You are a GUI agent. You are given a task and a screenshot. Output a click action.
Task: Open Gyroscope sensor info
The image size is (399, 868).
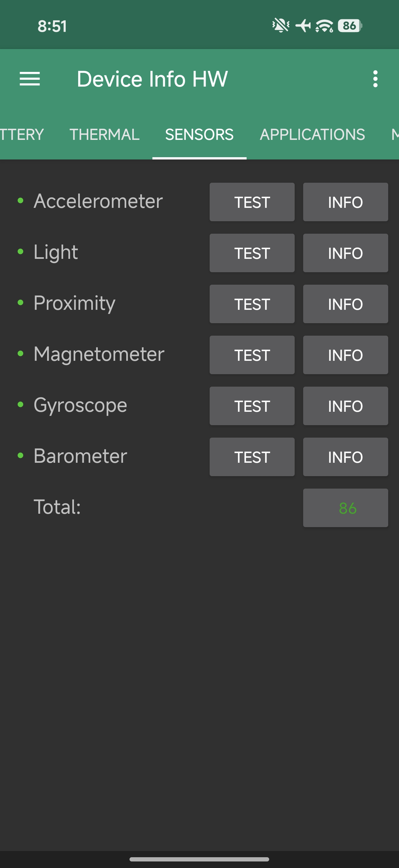[345, 406]
